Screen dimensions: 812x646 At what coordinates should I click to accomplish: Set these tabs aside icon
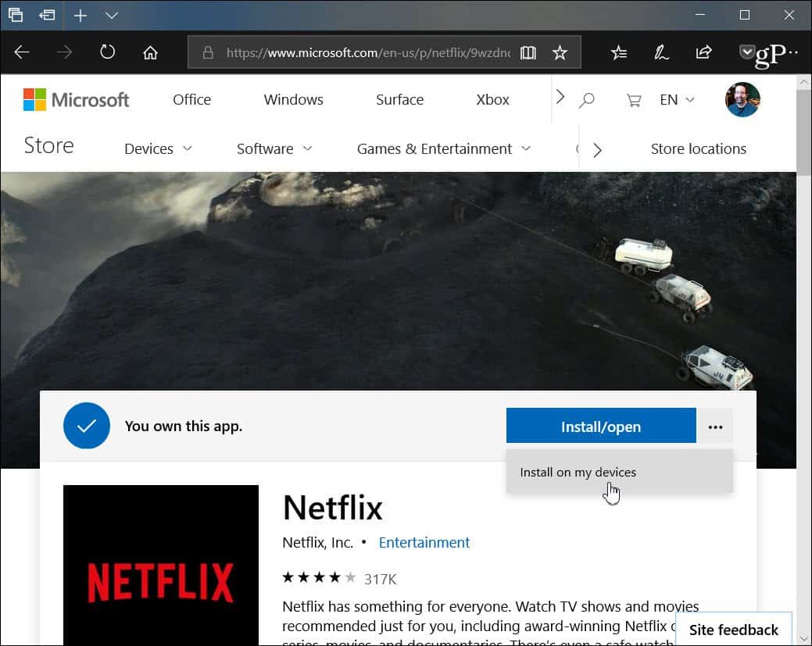click(x=47, y=15)
